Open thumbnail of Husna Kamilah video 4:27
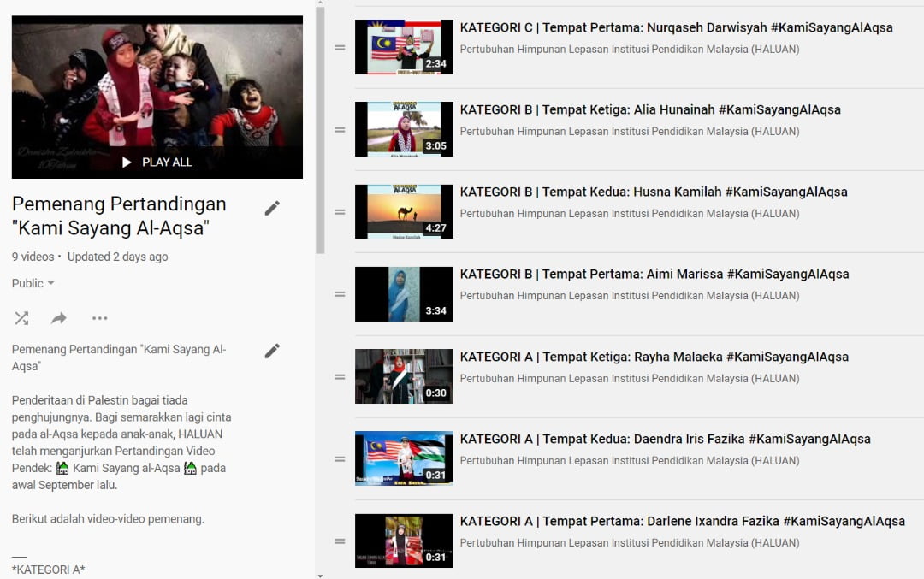 click(404, 211)
